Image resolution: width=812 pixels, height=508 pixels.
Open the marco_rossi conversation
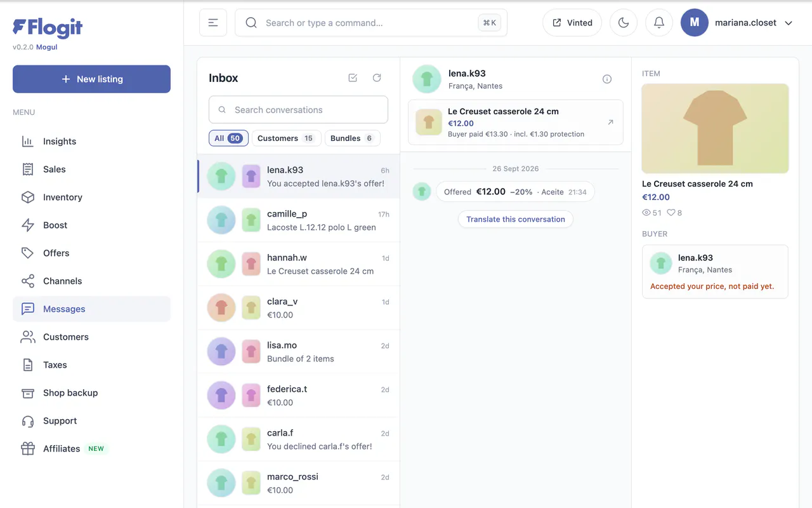coord(299,483)
